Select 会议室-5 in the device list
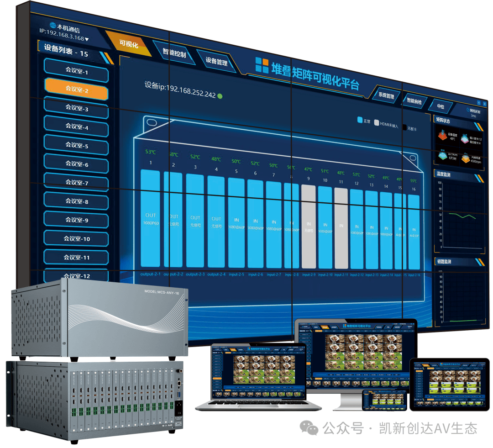The width and height of the screenshot is (493, 448). click(76, 146)
